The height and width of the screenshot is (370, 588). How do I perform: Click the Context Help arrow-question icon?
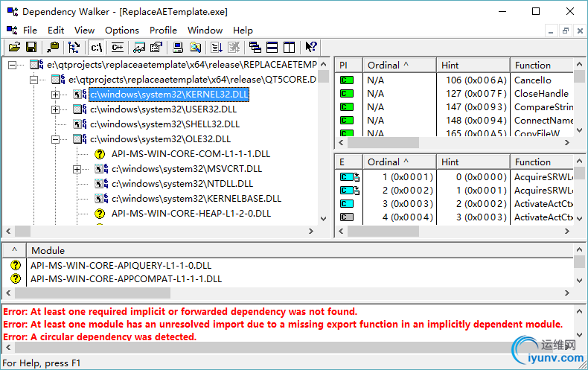pos(311,48)
